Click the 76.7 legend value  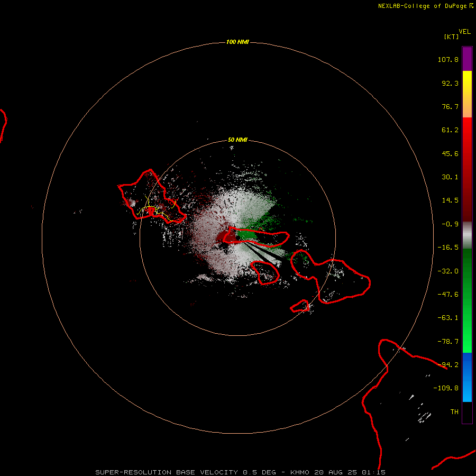pos(450,106)
